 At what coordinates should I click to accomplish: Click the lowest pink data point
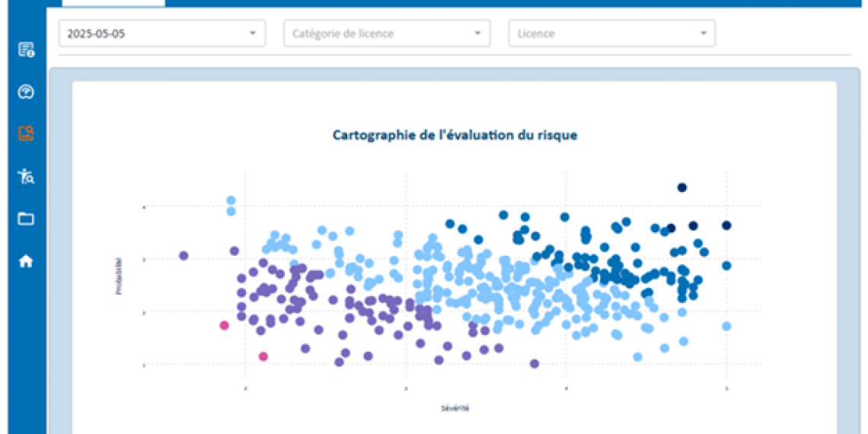click(263, 356)
